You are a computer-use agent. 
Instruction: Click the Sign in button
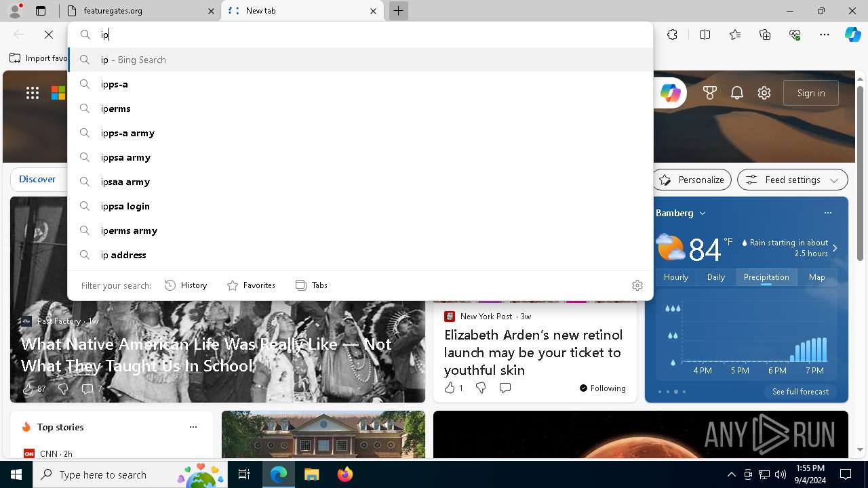811,93
